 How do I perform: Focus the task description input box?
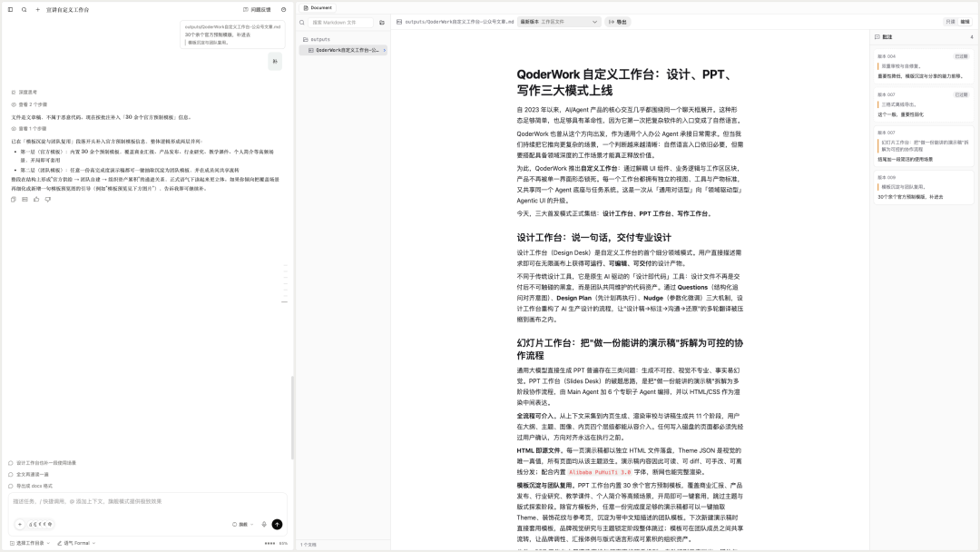coord(148,501)
